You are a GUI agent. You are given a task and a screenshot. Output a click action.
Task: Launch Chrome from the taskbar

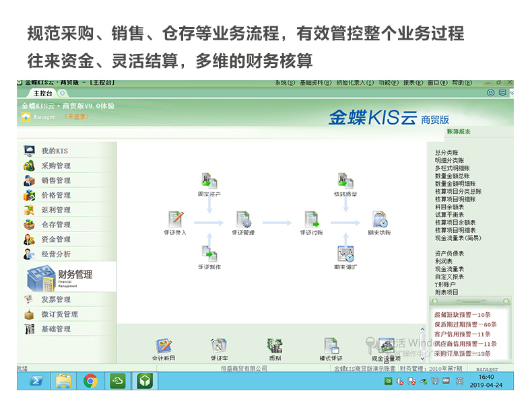pyautogui.click(x=91, y=381)
